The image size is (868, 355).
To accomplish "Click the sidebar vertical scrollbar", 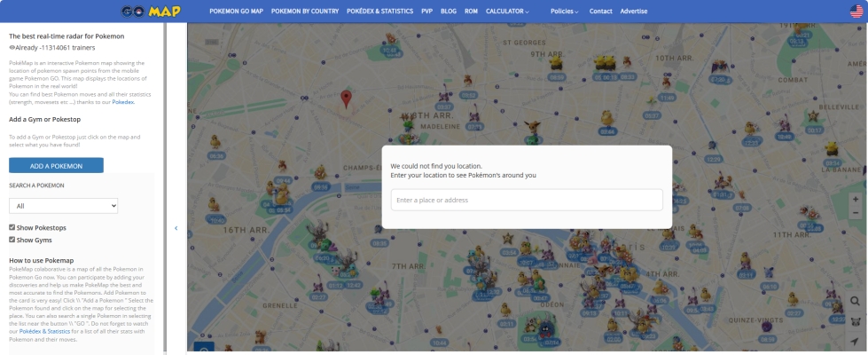I will [164, 187].
